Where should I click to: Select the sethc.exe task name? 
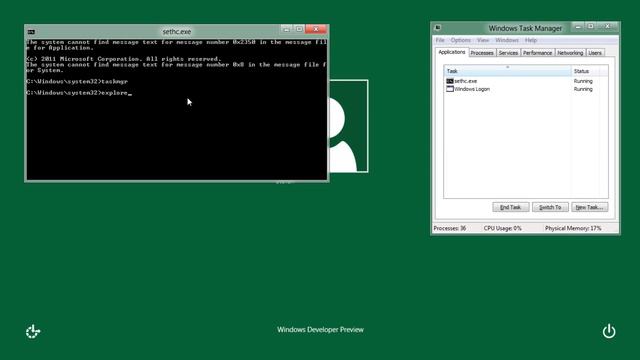[466, 81]
